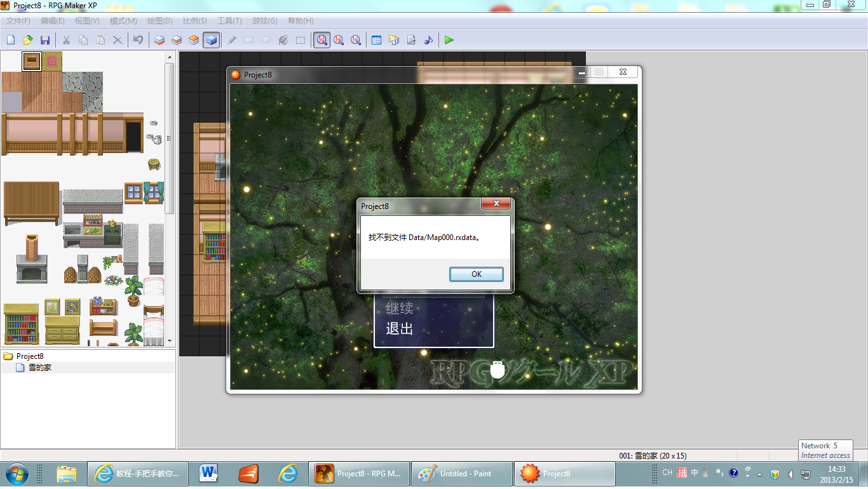Open the Materialbase resource manager icon
This screenshot has width=868, height=489.
click(394, 40)
